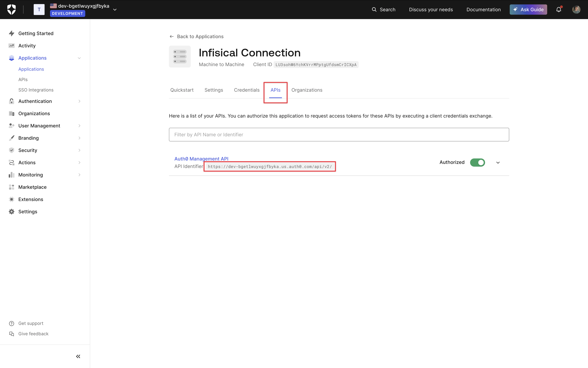
Task: Open the tenant switcher dropdown chevron
Action: [x=115, y=10]
